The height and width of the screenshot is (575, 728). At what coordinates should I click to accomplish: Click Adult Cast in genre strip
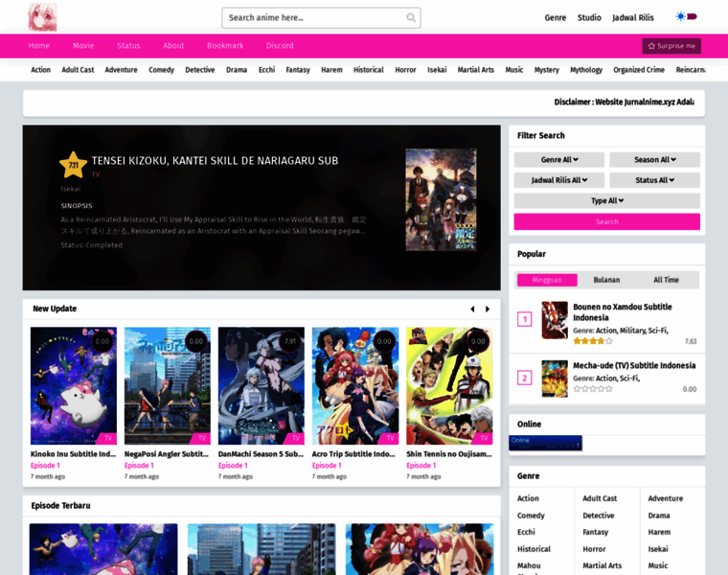[78, 70]
